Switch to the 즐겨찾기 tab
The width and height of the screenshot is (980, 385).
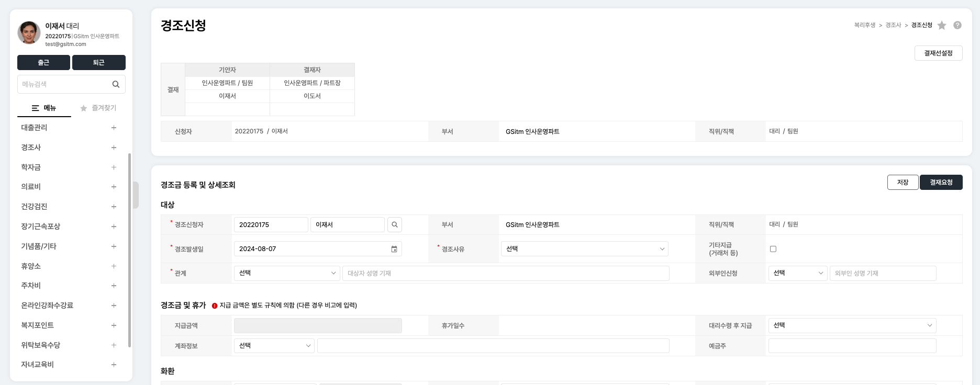[98, 108]
